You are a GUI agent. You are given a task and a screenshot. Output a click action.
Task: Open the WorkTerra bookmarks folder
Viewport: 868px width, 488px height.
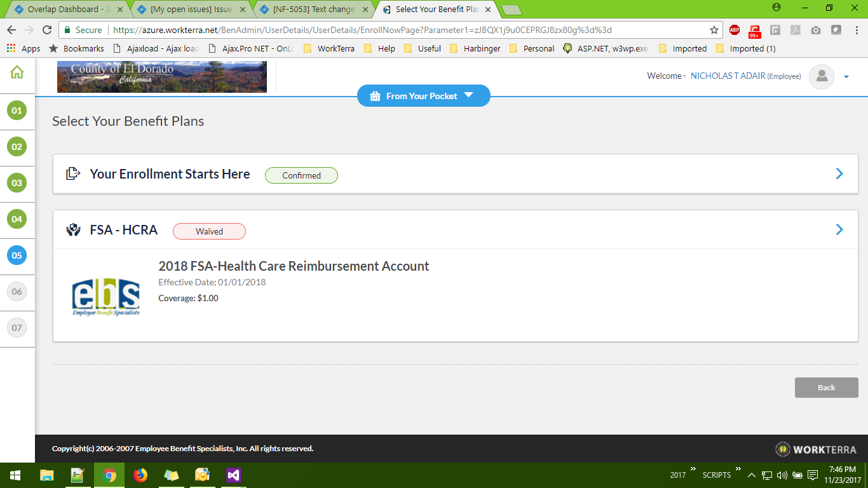[329, 48]
